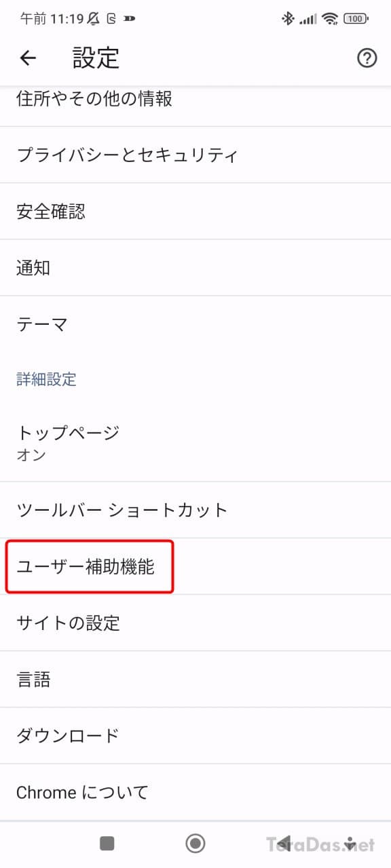Tap the Bluetooth status icon
Viewport: 391px width, 868px height.
pos(288,19)
